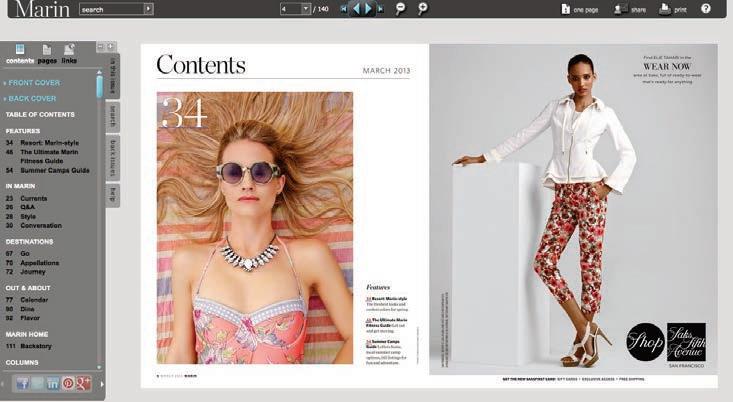Image resolution: width=733 pixels, height=402 pixels.
Task: Print the current pages
Action: (x=673, y=9)
